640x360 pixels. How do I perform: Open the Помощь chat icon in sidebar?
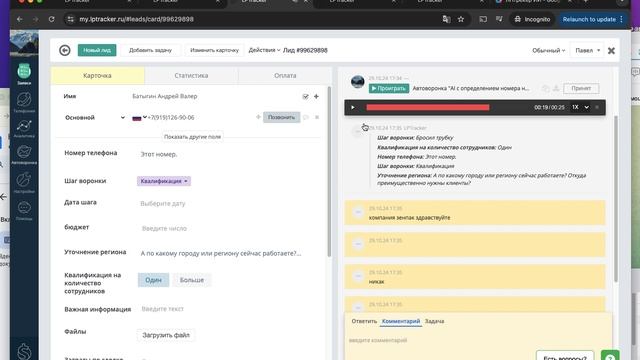[x=24, y=210]
